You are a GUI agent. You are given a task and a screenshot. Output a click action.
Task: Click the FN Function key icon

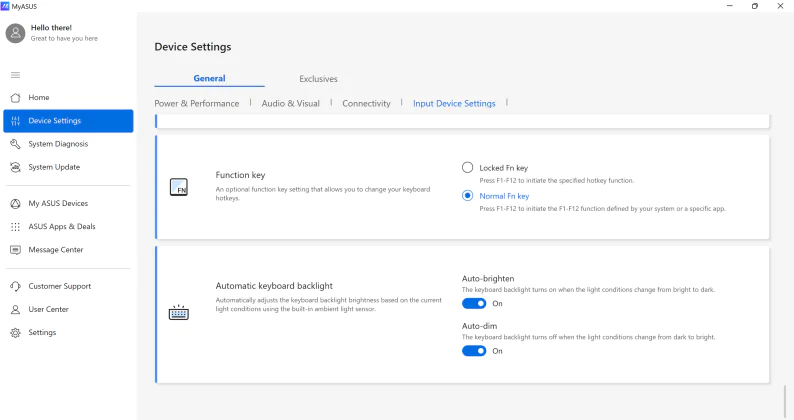[x=179, y=187]
